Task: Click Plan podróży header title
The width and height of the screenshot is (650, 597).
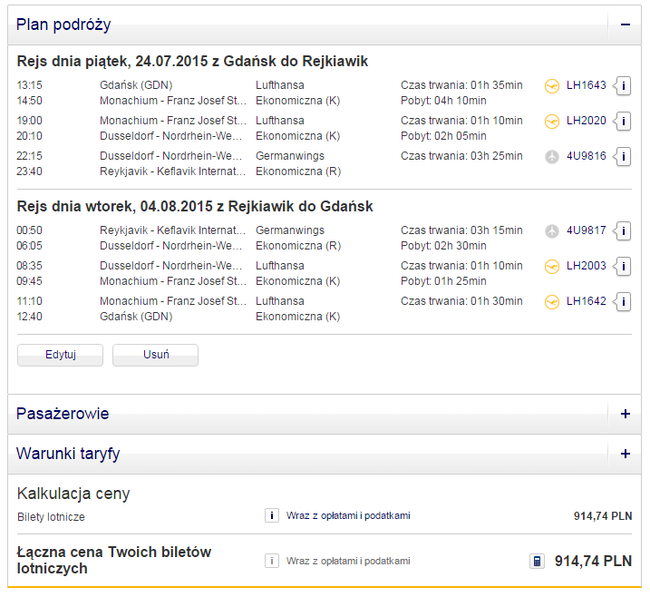Action: pyautogui.click(x=63, y=25)
